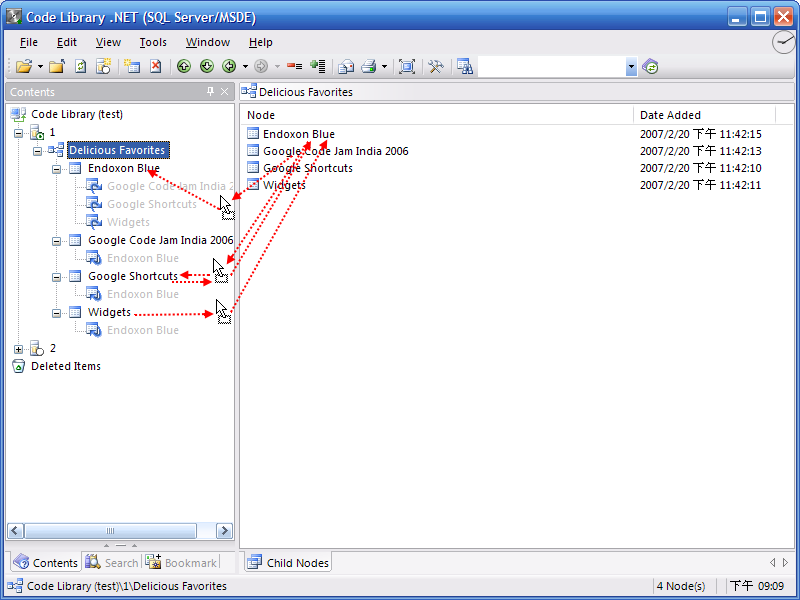
Task: Select Delicious Favorites in the tree
Action: [x=118, y=150]
